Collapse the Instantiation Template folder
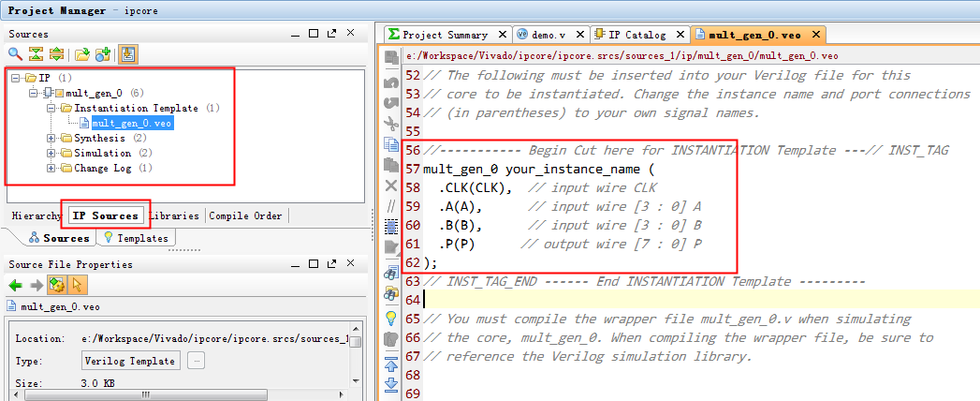 [51, 109]
